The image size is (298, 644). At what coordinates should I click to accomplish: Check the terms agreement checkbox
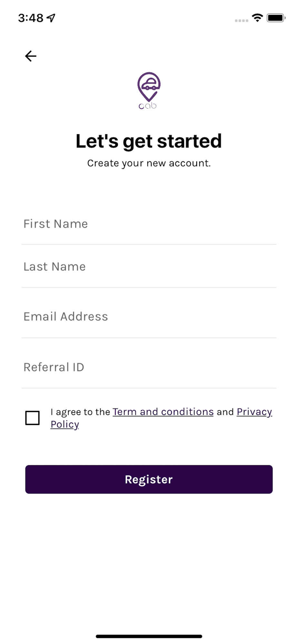click(33, 418)
